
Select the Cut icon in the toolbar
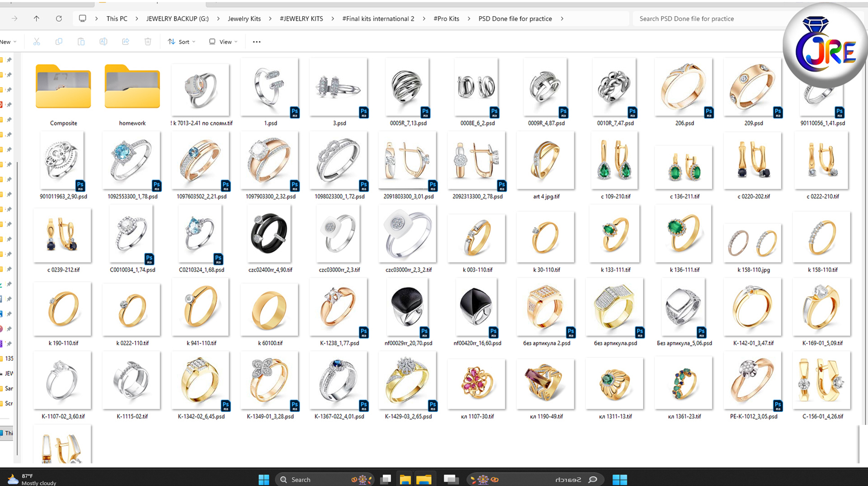[36, 41]
